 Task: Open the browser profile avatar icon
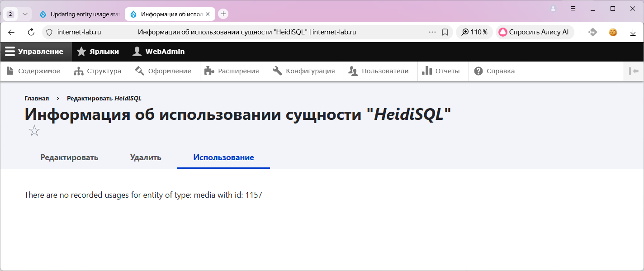pos(553,9)
